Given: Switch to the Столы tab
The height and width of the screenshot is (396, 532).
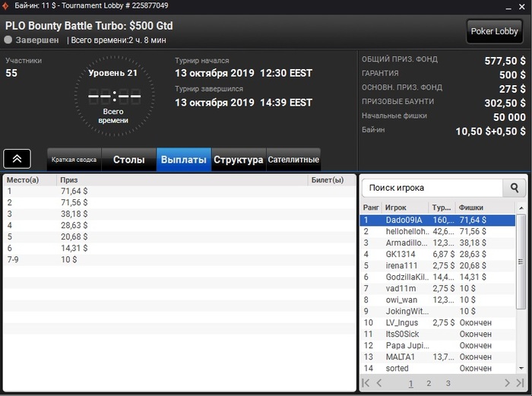Looking at the screenshot, I should (129, 160).
